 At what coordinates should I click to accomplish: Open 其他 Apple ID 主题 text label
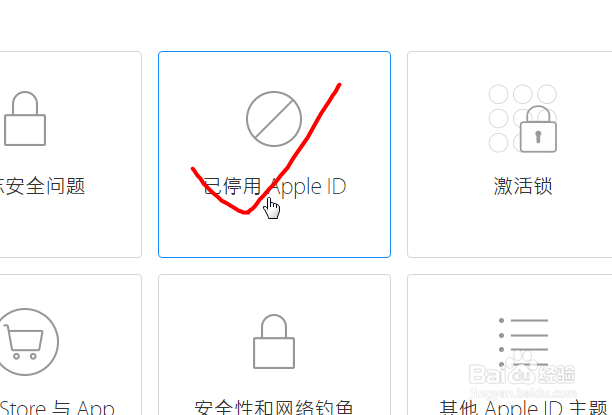pyautogui.click(x=523, y=408)
